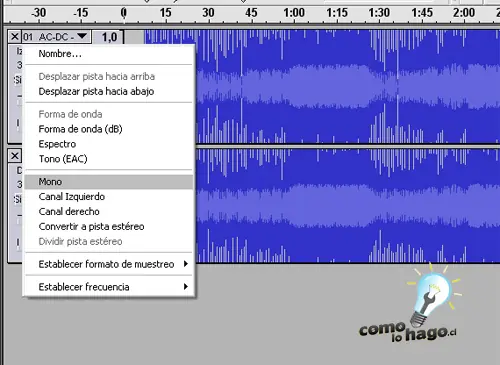Click the 1:00 mark on the timeline ruler
Screen dimensions: 500x365
294,13
